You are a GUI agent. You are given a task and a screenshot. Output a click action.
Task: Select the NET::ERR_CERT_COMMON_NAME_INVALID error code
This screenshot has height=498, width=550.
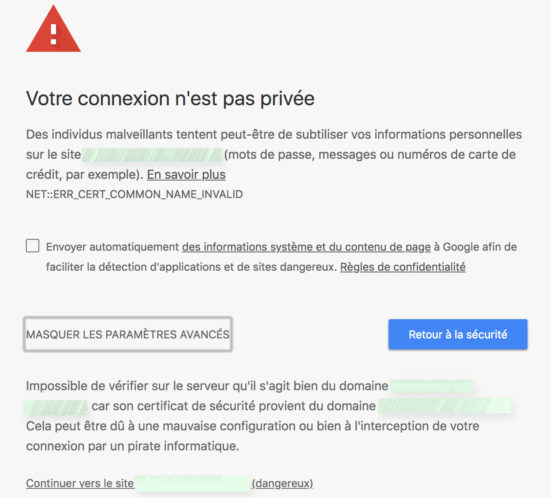pos(134,194)
